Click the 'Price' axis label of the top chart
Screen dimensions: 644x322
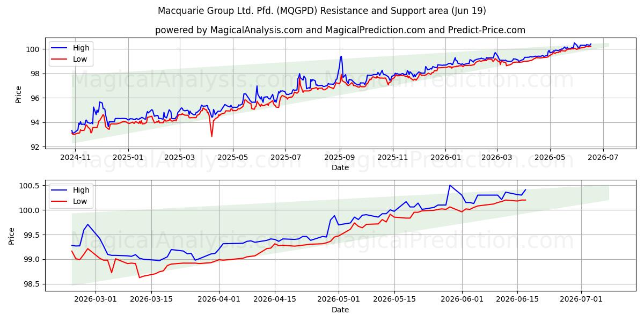pyautogui.click(x=18, y=94)
